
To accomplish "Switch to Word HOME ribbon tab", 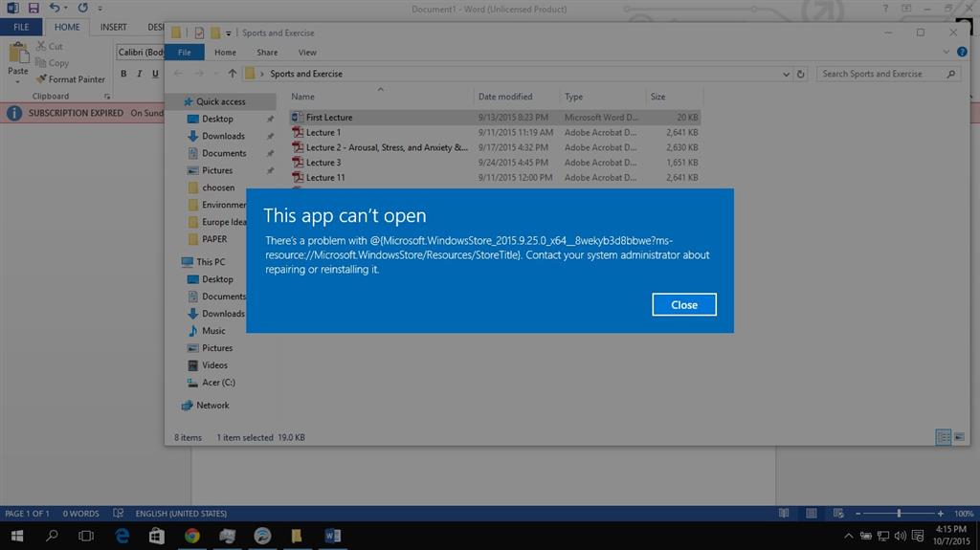I will pyautogui.click(x=67, y=27).
